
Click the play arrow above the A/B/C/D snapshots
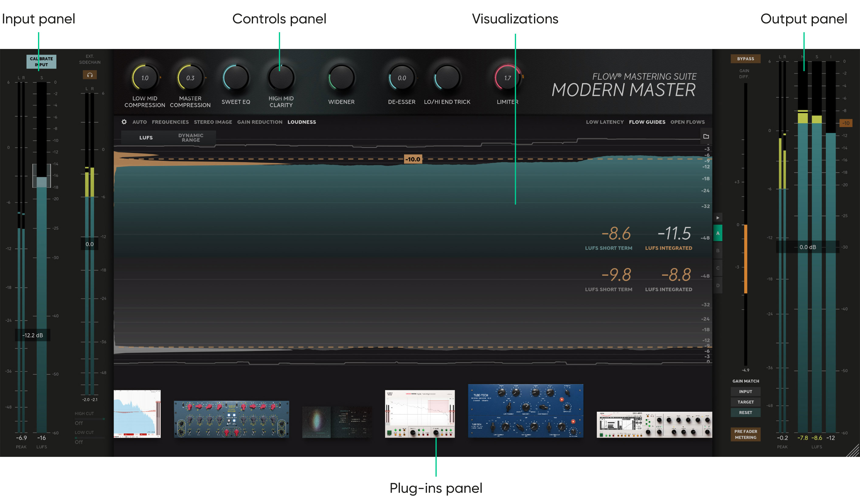click(718, 217)
